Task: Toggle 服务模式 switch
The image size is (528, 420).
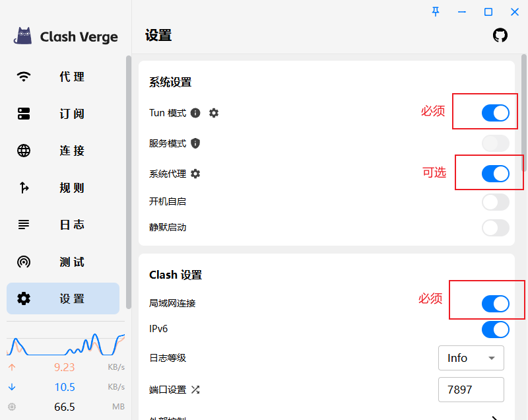Action: 496,143
